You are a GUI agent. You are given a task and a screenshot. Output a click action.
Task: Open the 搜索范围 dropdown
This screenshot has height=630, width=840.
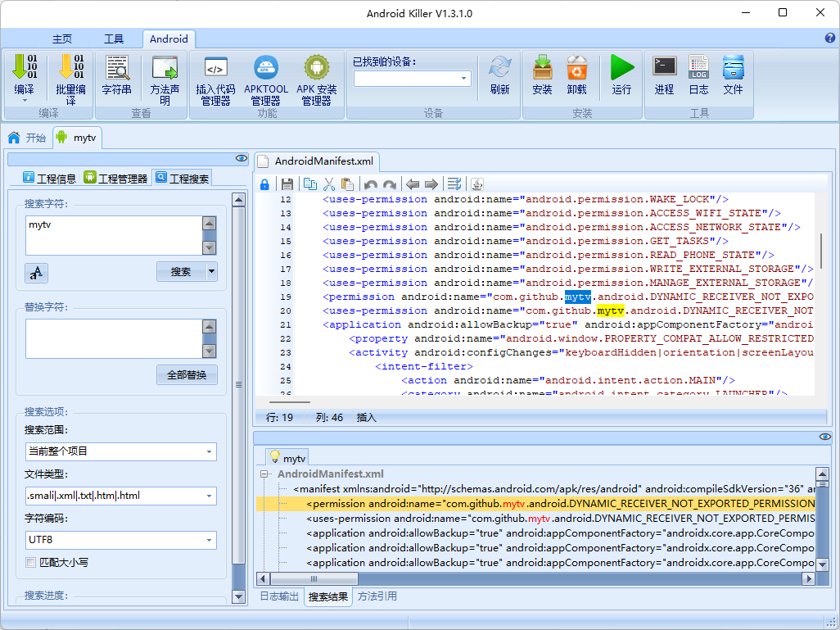coord(209,451)
